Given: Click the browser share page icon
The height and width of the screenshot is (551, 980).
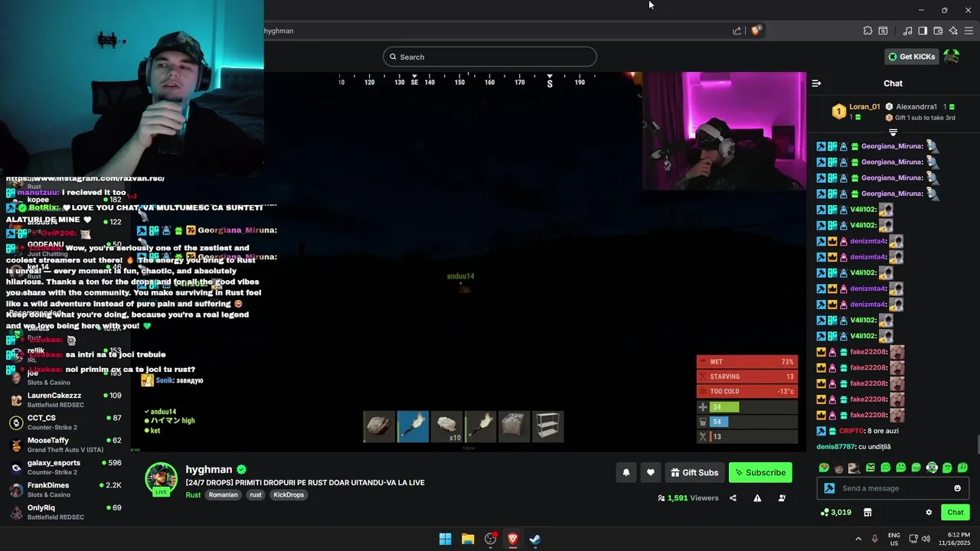Looking at the screenshot, I should click(737, 31).
